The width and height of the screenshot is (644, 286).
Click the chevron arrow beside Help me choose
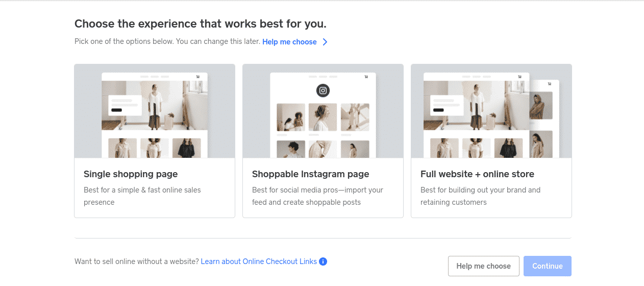point(325,42)
